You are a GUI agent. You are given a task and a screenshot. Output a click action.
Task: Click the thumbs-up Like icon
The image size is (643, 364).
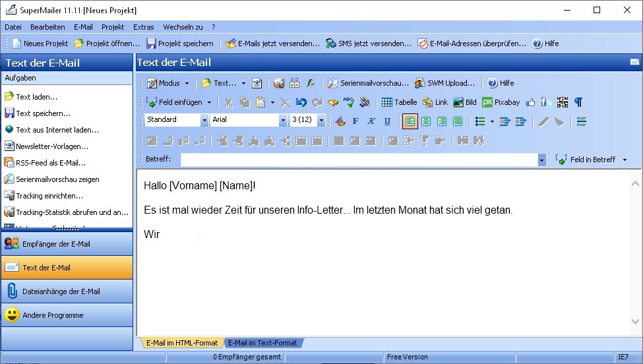tap(531, 102)
